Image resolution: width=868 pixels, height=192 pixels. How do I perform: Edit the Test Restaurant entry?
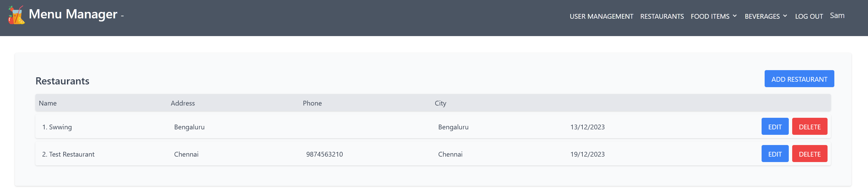[775, 154]
